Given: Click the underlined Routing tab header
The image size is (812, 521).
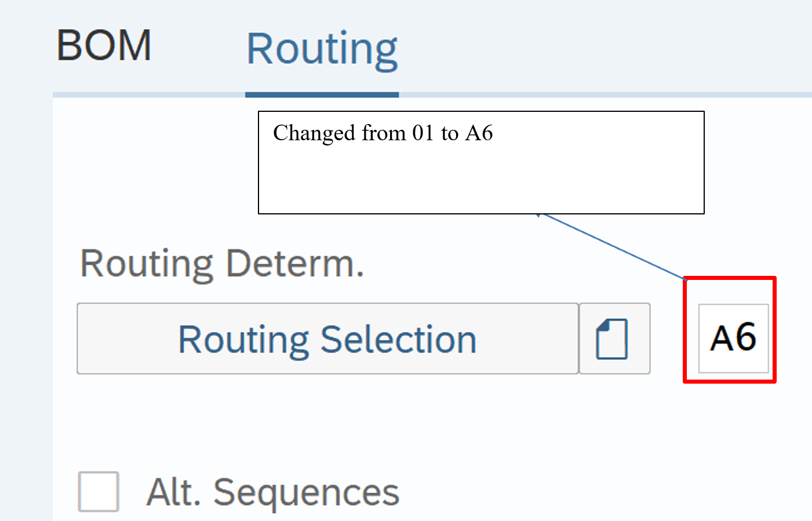Looking at the screenshot, I should point(322,49).
